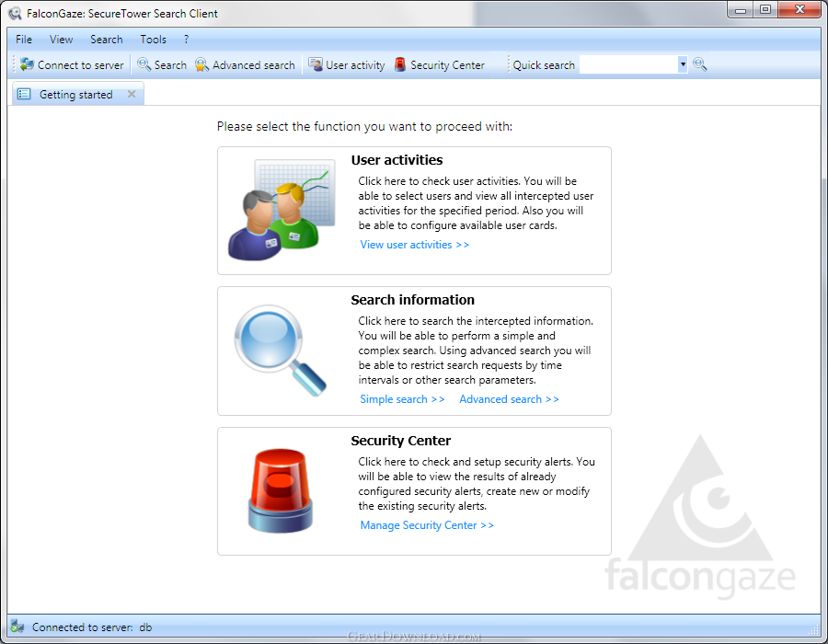This screenshot has height=644, width=828.
Task: Click the large magnifying glass image
Action: 281,351
